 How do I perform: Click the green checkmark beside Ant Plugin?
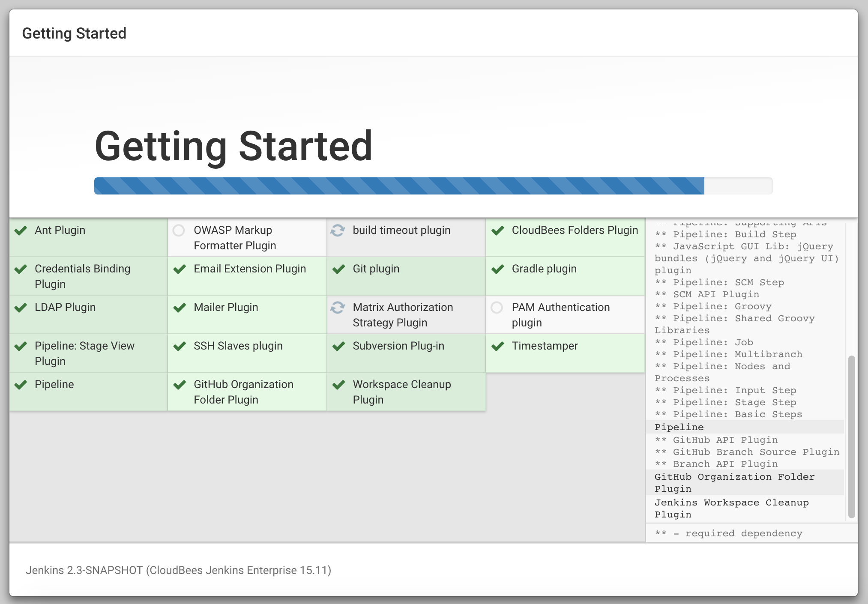click(x=21, y=231)
